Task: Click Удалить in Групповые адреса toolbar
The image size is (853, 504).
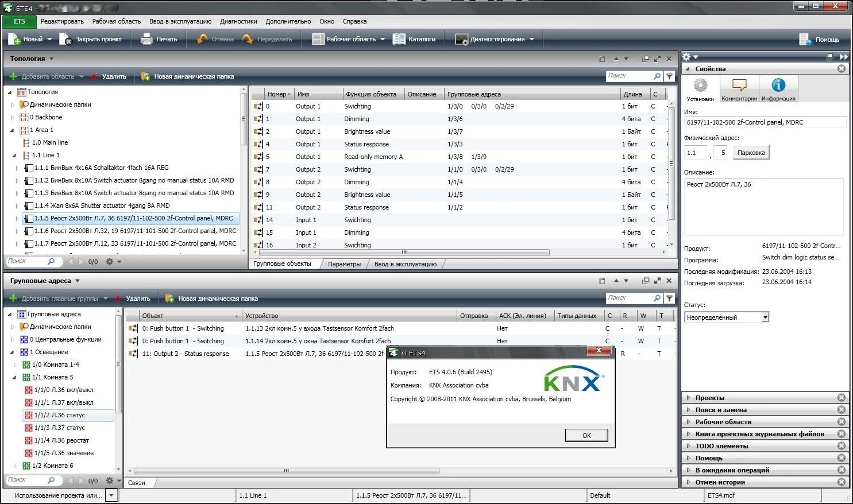Action: 132,298
